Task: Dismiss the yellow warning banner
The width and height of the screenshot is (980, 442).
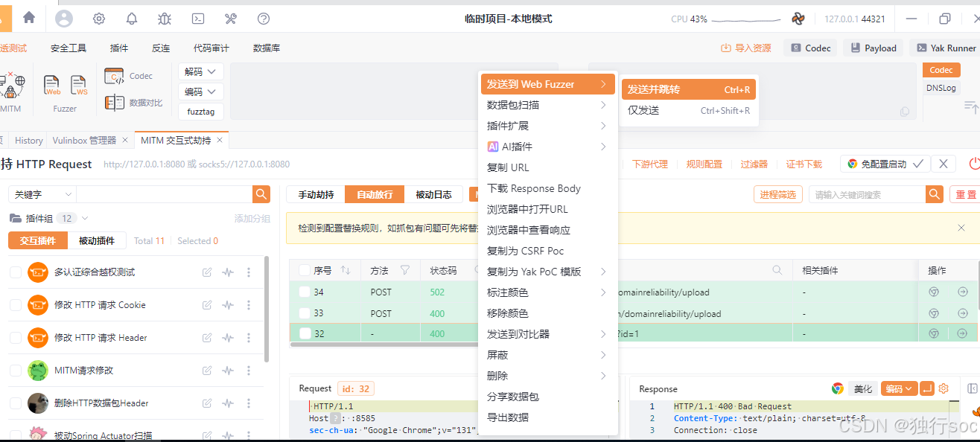Action: point(961,228)
